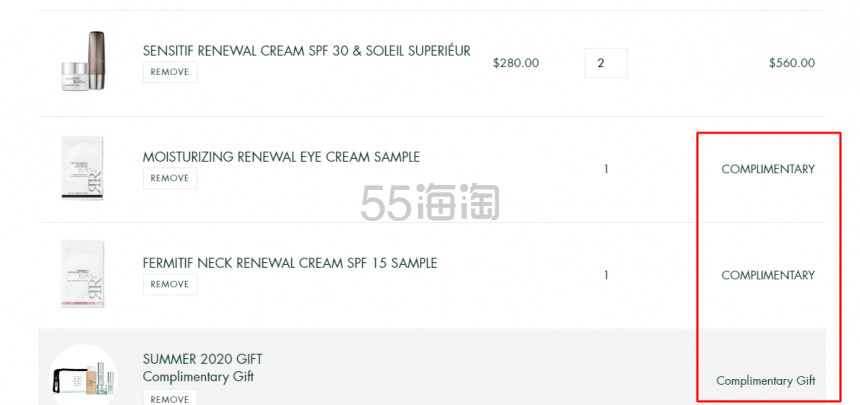The image size is (860, 405).
Task: Open Fermitif Neck Cream sample thumbnail
Action: click(x=82, y=273)
